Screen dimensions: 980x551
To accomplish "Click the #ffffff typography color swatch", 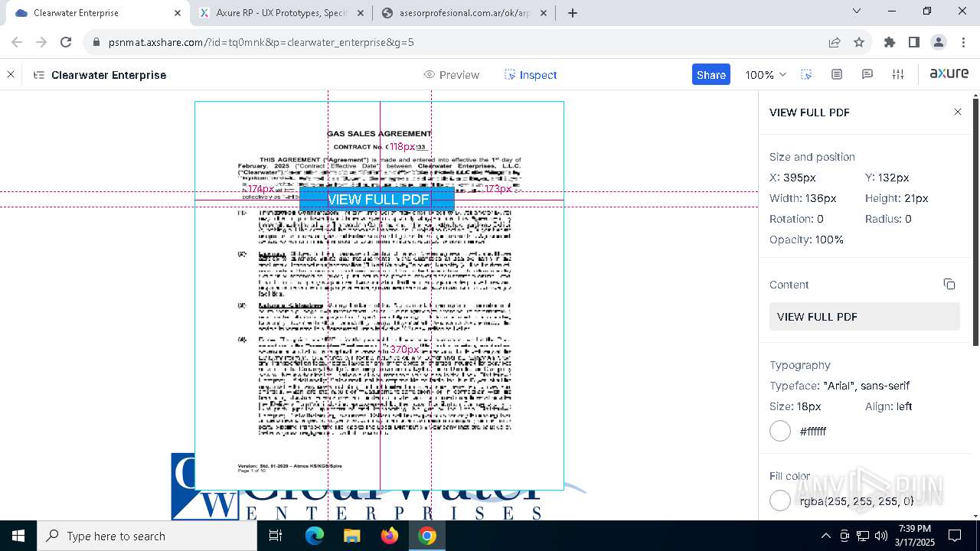I will click(x=780, y=431).
